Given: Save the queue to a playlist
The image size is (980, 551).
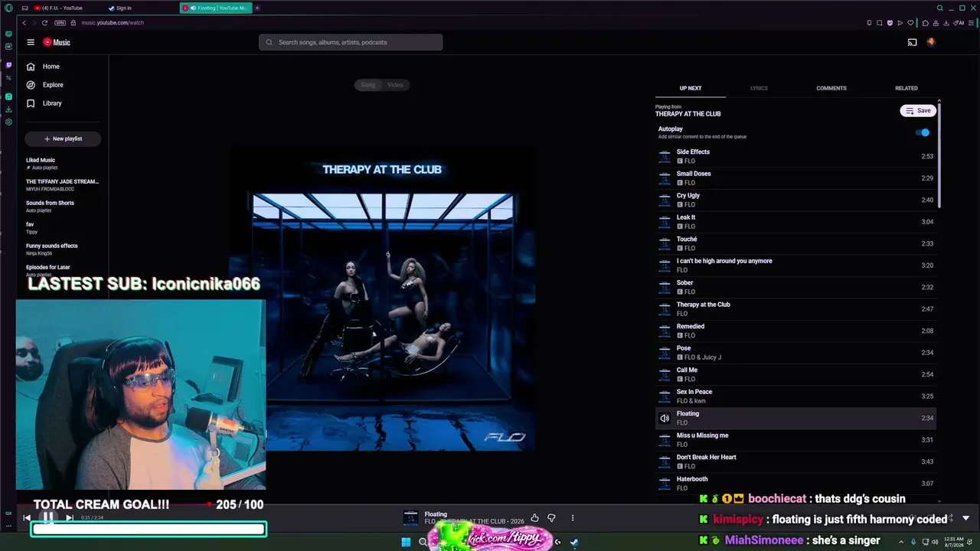Looking at the screenshot, I should [x=918, y=111].
